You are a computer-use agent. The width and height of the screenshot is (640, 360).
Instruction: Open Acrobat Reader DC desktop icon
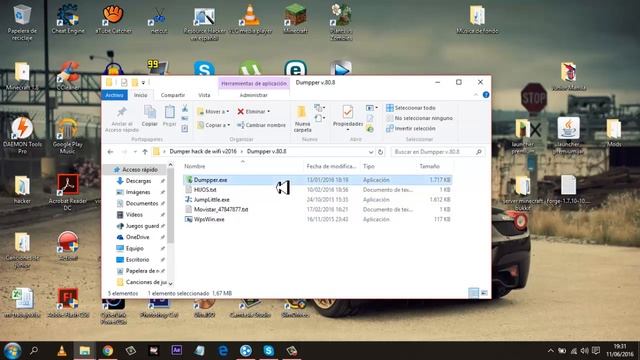tap(68, 192)
